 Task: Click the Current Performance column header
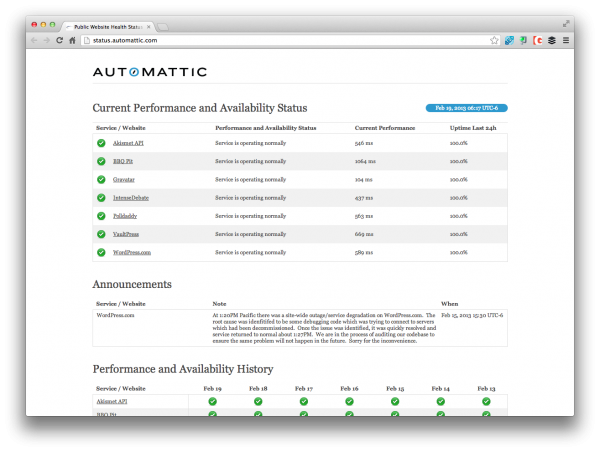(x=385, y=128)
